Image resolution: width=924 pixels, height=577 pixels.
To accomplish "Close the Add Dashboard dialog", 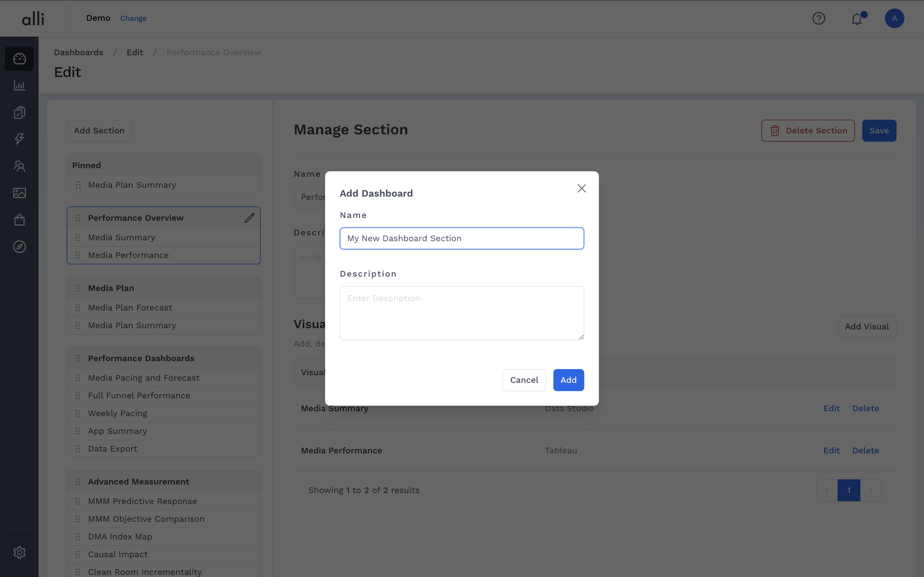I will coord(581,189).
